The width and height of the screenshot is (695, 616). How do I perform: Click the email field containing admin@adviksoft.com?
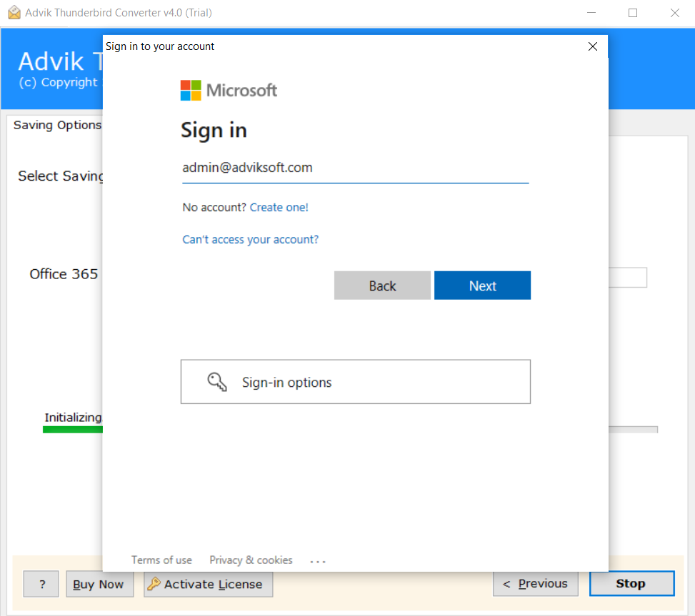click(x=356, y=168)
